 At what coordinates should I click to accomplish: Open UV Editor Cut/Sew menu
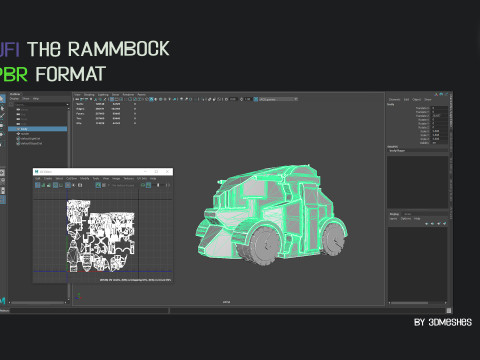pos(71,179)
